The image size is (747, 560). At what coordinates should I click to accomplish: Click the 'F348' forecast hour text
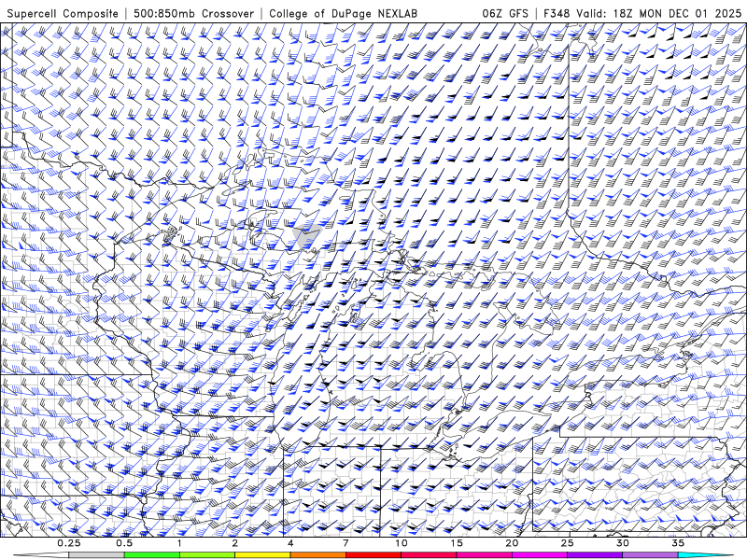[557, 14]
